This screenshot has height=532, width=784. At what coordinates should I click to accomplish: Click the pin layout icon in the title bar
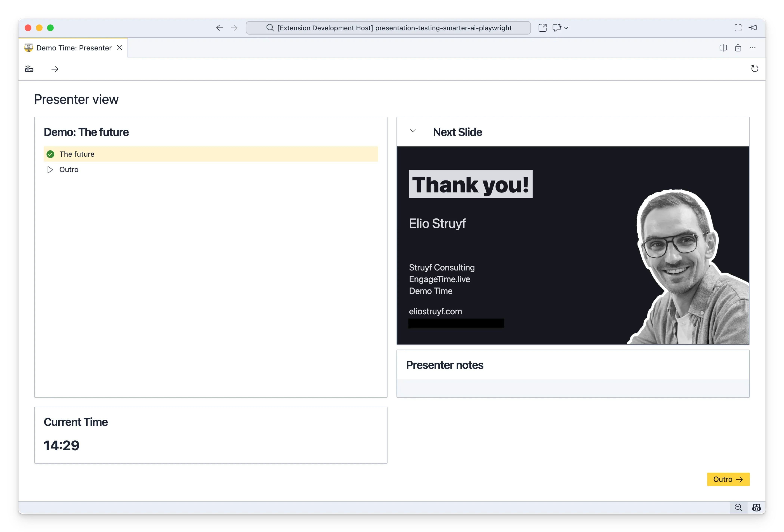coord(753,28)
